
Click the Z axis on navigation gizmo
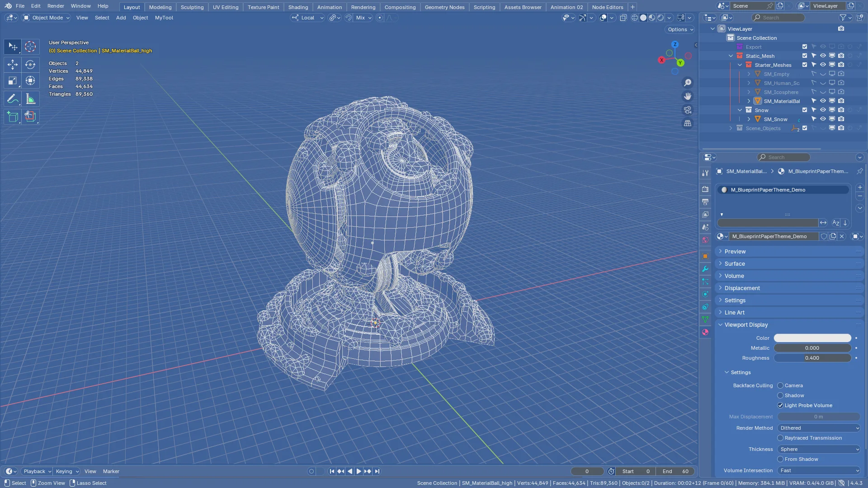(x=675, y=44)
